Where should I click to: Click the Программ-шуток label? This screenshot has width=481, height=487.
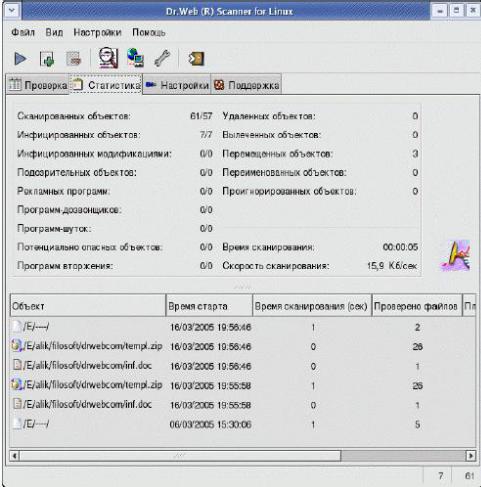pos(54,228)
